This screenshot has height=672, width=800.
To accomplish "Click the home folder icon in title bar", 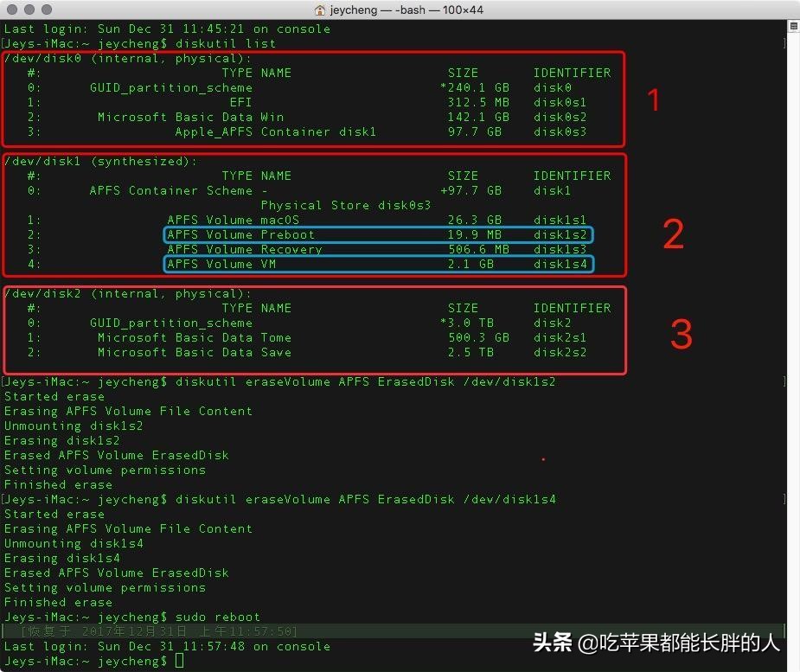I will coord(320,10).
